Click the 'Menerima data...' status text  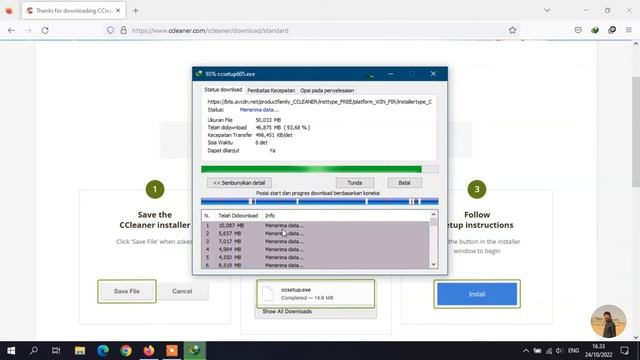pyautogui.click(x=259, y=110)
